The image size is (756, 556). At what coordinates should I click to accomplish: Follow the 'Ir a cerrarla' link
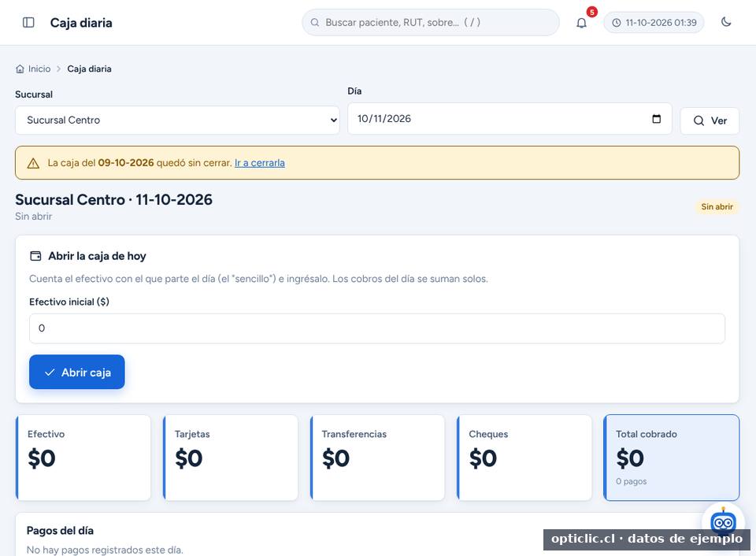tap(259, 163)
